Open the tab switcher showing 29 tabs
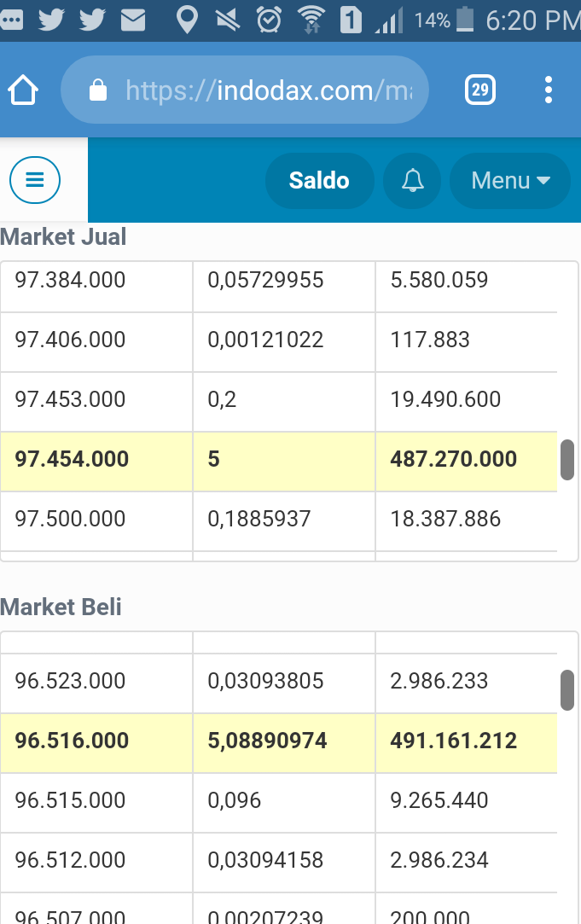The height and width of the screenshot is (924, 581). click(480, 90)
